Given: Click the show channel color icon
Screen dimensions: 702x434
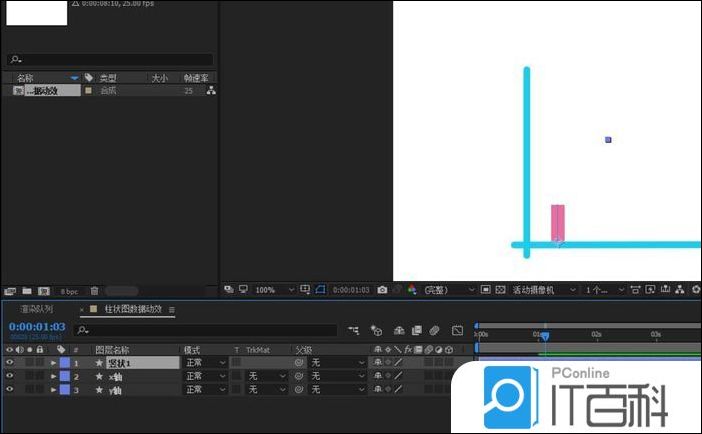Looking at the screenshot, I should [411, 290].
